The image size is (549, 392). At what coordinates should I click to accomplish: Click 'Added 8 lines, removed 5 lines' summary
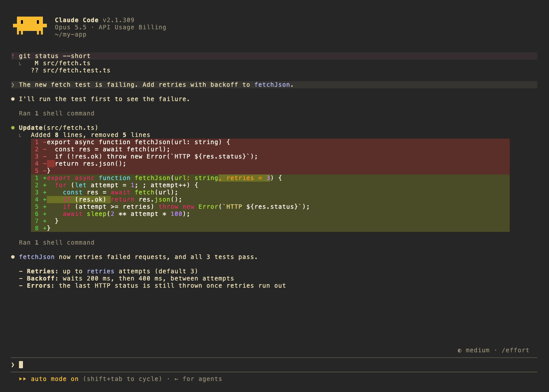91,135
